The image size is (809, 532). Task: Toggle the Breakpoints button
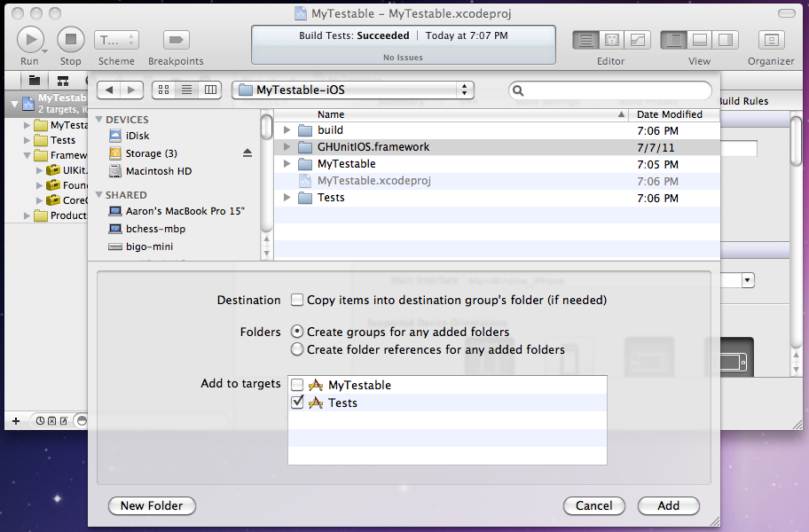(176, 40)
